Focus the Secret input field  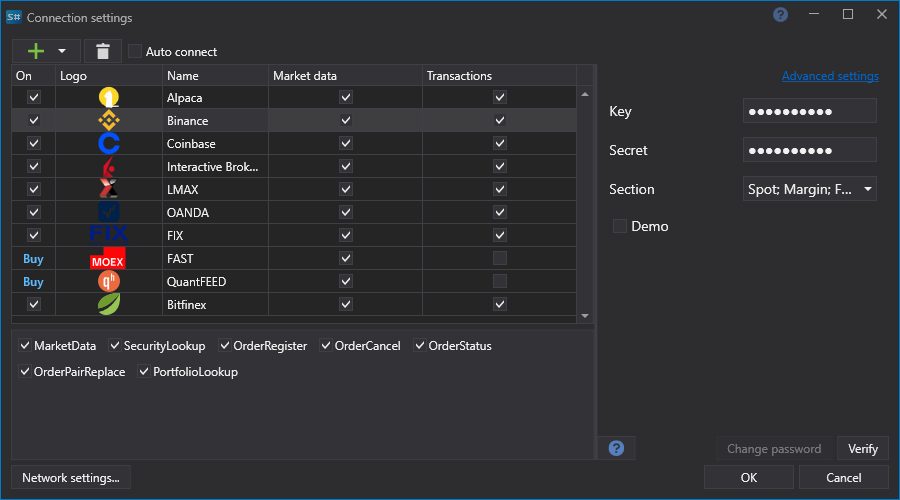click(x=809, y=150)
